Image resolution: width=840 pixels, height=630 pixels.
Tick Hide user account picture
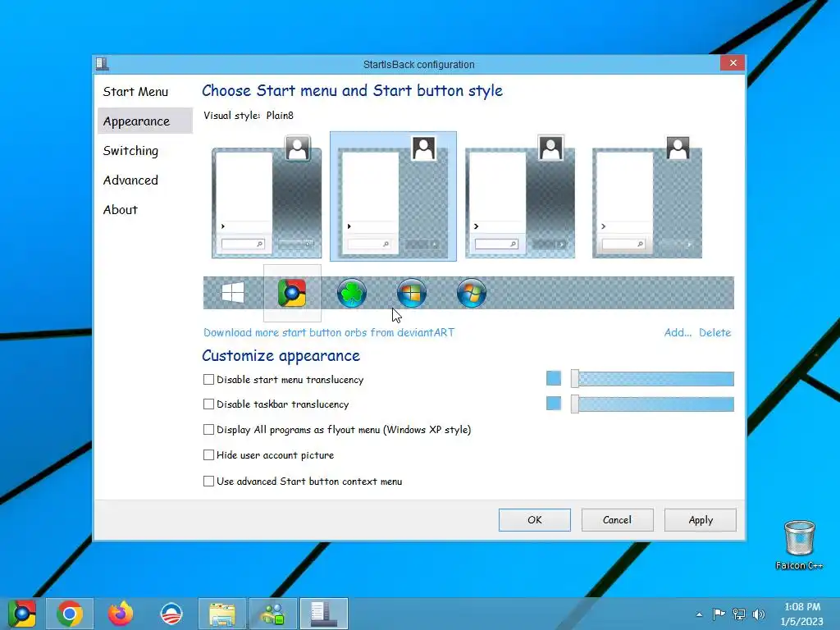coord(209,454)
